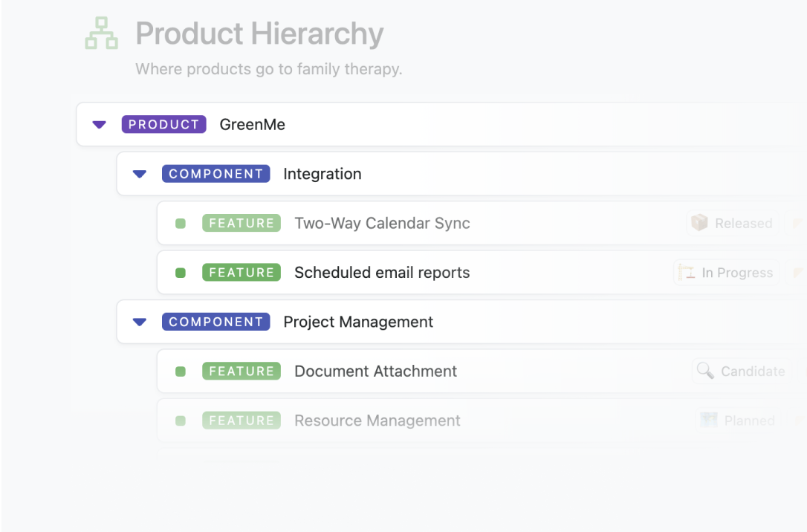Click the Candidate status label

pos(753,372)
